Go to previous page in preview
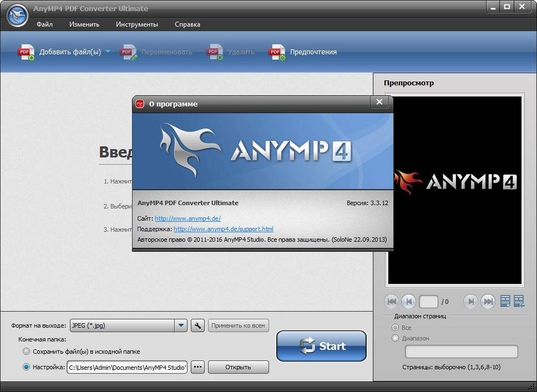 point(408,302)
